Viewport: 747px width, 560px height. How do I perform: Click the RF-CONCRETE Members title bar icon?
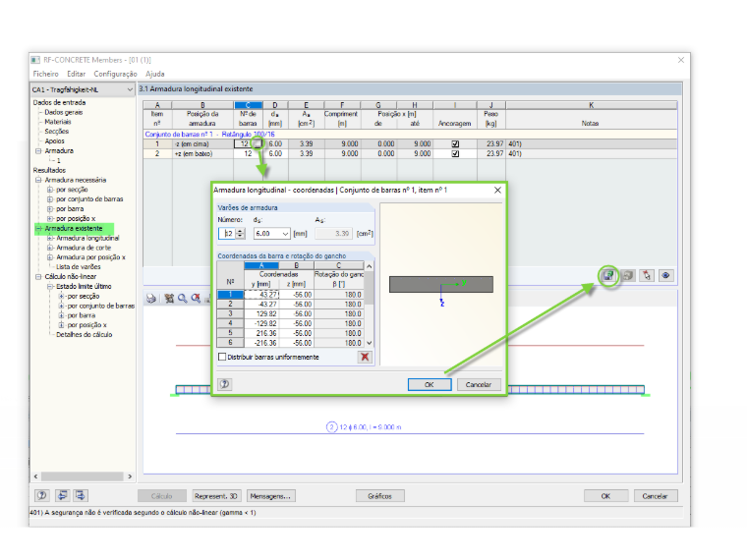point(35,60)
